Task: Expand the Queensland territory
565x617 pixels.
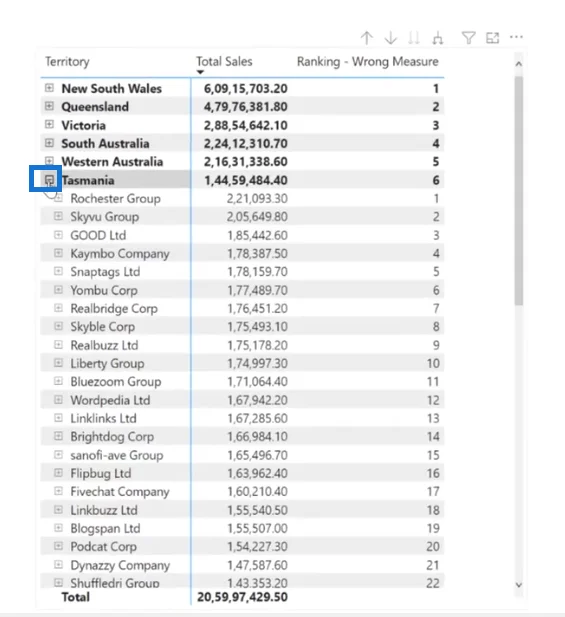Action: point(49,106)
